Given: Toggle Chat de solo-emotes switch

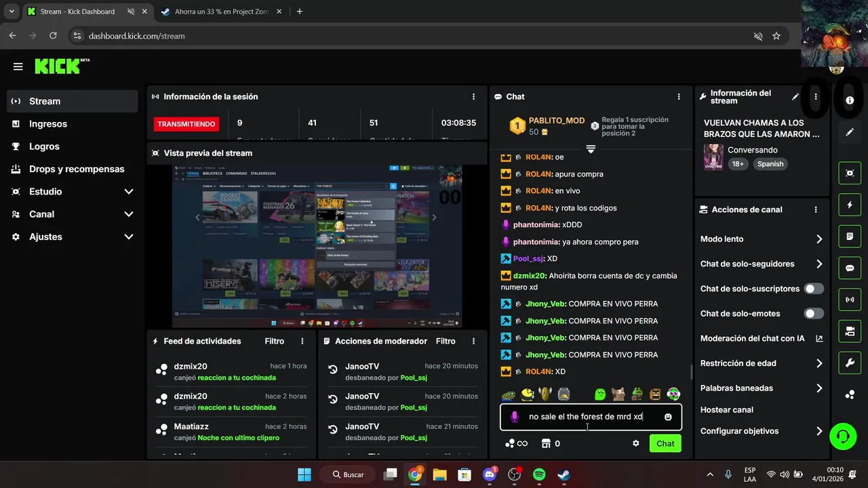Looking at the screenshot, I should pyautogui.click(x=814, y=314).
